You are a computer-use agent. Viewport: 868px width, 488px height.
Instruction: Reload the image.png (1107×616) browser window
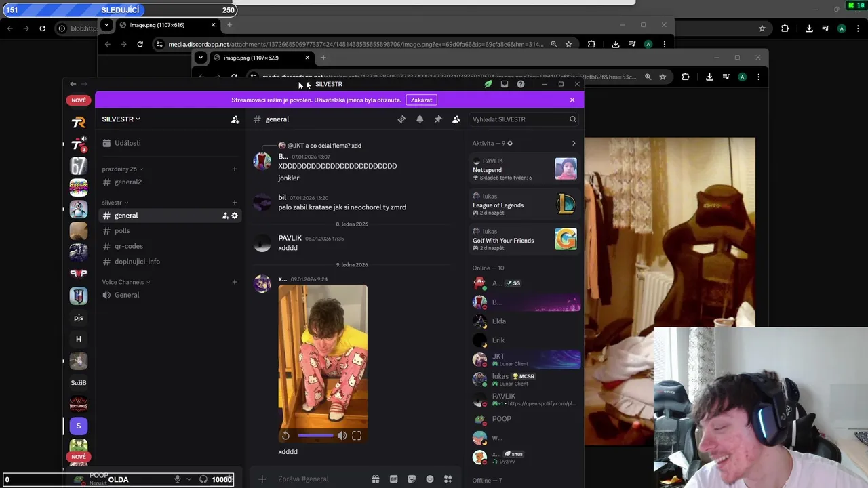click(x=140, y=44)
